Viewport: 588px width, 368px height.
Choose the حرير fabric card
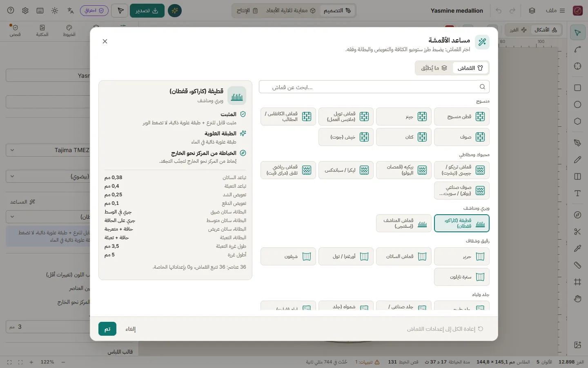point(461,256)
